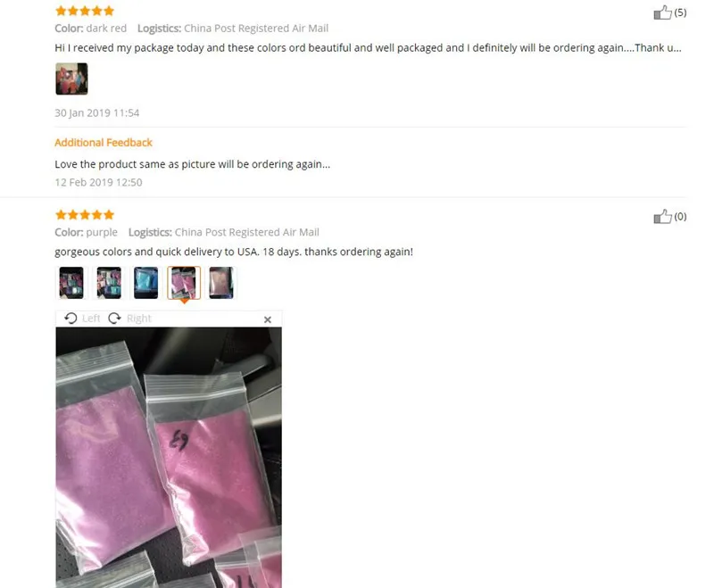This screenshot has width=714, height=588.
Task: Open second thumbnail in purple review
Action: tap(109, 283)
